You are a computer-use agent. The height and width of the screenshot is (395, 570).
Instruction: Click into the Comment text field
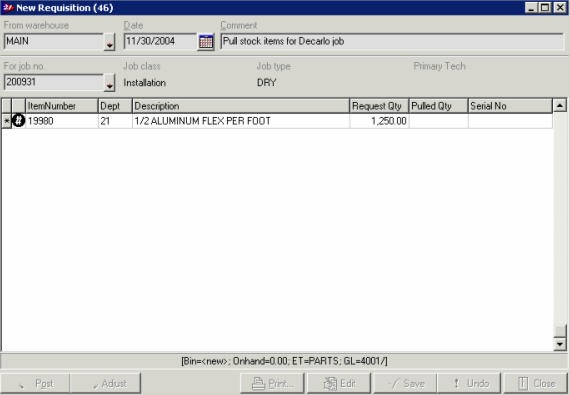click(392, 41)
